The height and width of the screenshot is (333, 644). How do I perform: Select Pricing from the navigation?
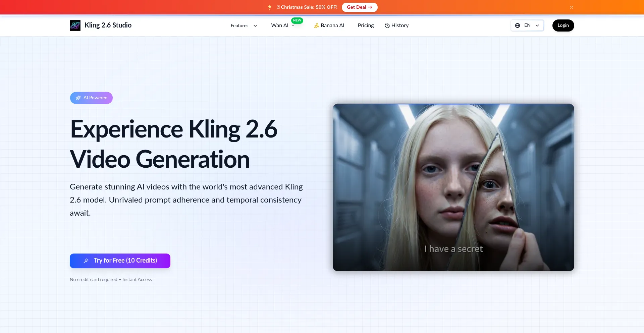pos(365,25)
